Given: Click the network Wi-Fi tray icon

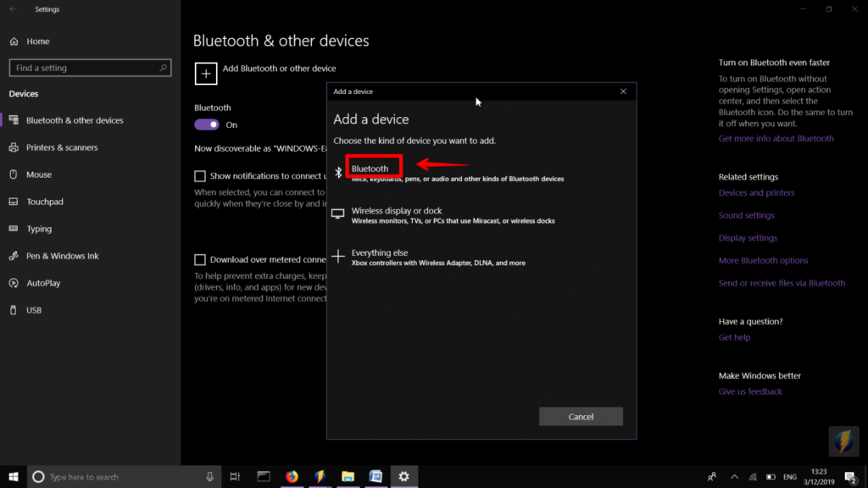Looking at the screenshot, I should 753,476.
